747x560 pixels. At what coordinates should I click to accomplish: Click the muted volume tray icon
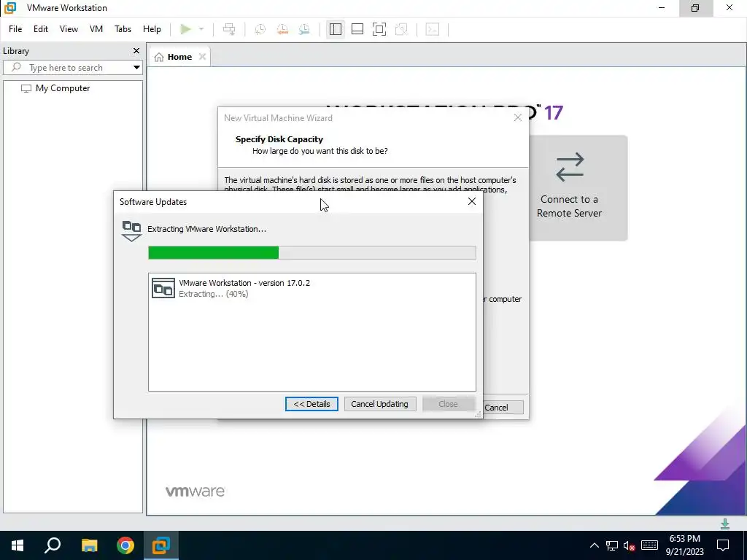pos(630,545)
